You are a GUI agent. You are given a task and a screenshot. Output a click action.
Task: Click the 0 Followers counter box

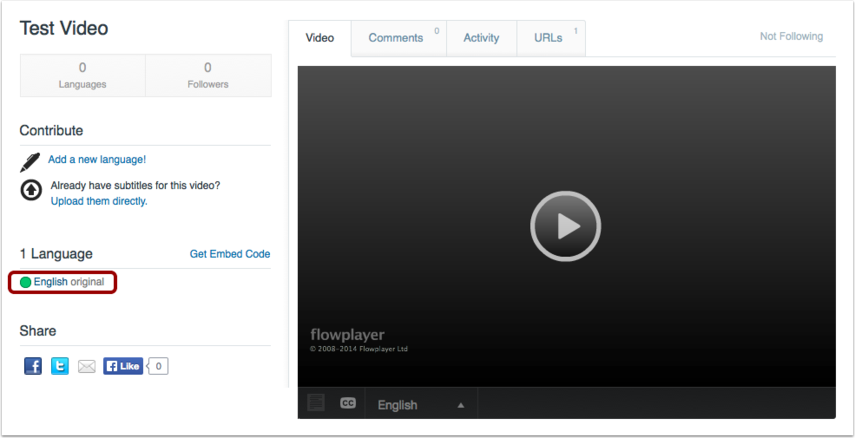208,75
